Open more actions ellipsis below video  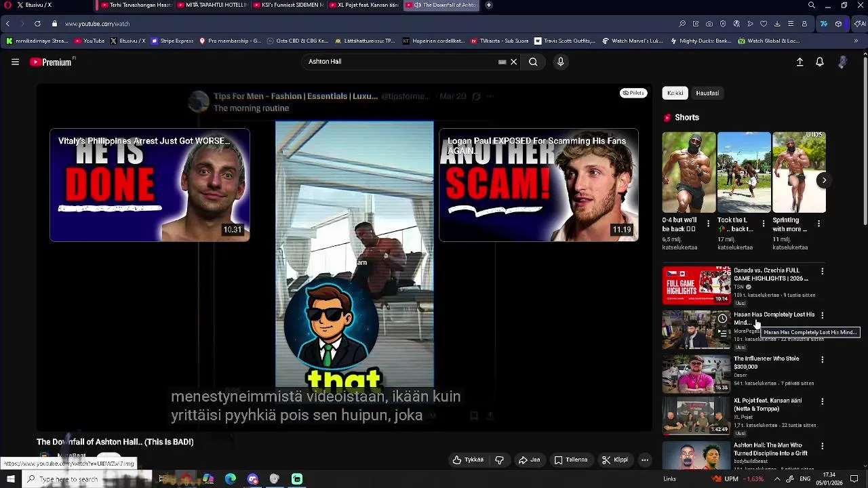pyautogui.click(x=645, y=460)
